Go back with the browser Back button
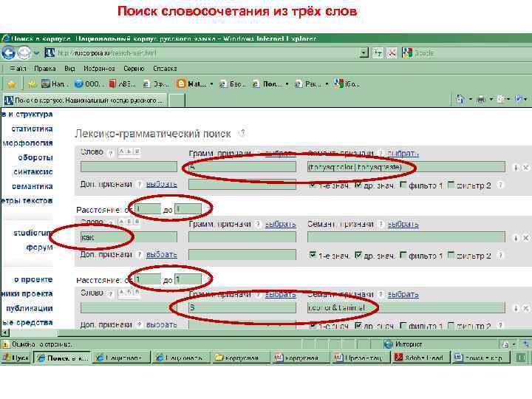 (x=8, y=53)
